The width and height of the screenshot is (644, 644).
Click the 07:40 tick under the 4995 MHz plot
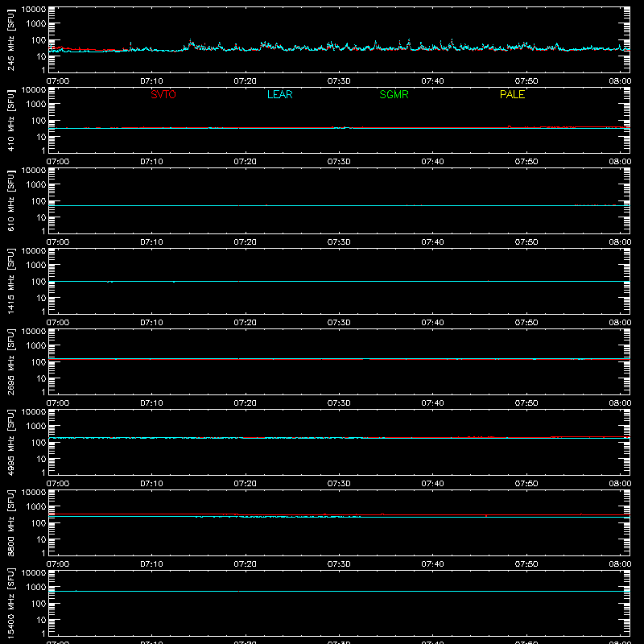(432, 484)
